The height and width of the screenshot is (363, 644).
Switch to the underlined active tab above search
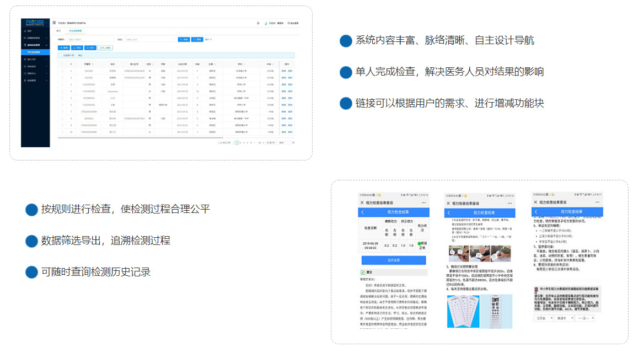click(78, 31)
